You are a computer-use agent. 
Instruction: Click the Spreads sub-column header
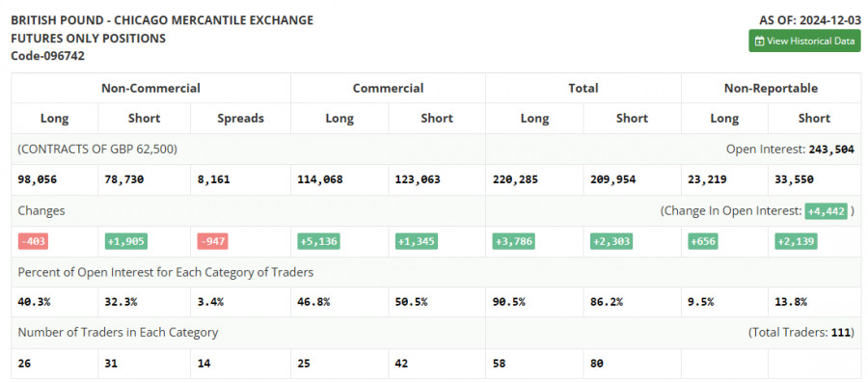[240, 119]
